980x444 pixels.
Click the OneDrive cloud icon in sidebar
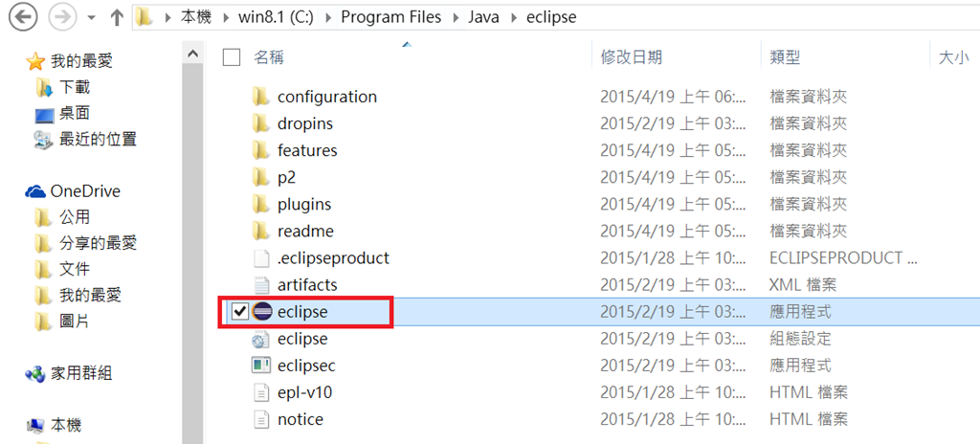(x=35, y=191)
